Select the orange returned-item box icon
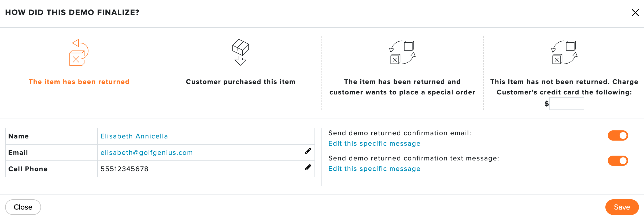Image resolution: width=644 pixels, height=220 pixels. [x=79, y=53]
